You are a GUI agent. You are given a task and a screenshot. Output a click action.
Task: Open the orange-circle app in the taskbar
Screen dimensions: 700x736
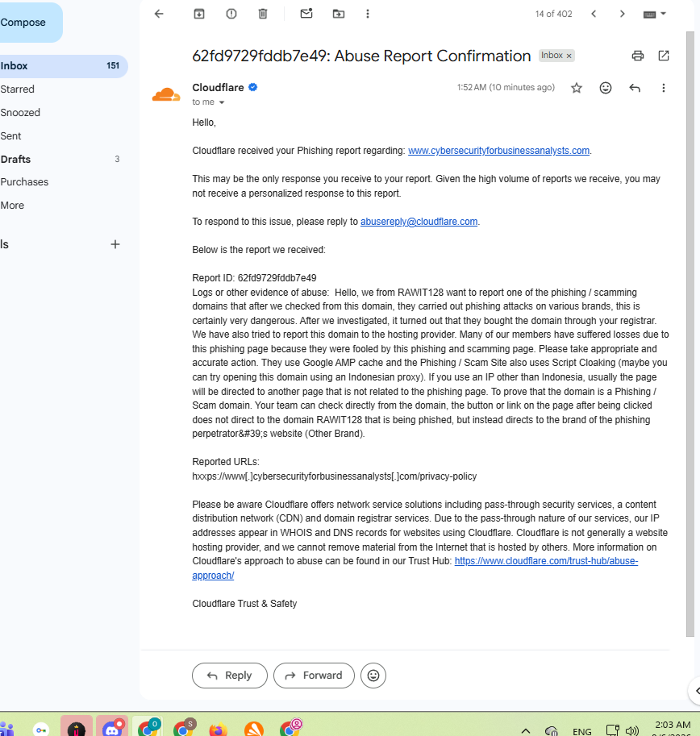pos(253,730)
